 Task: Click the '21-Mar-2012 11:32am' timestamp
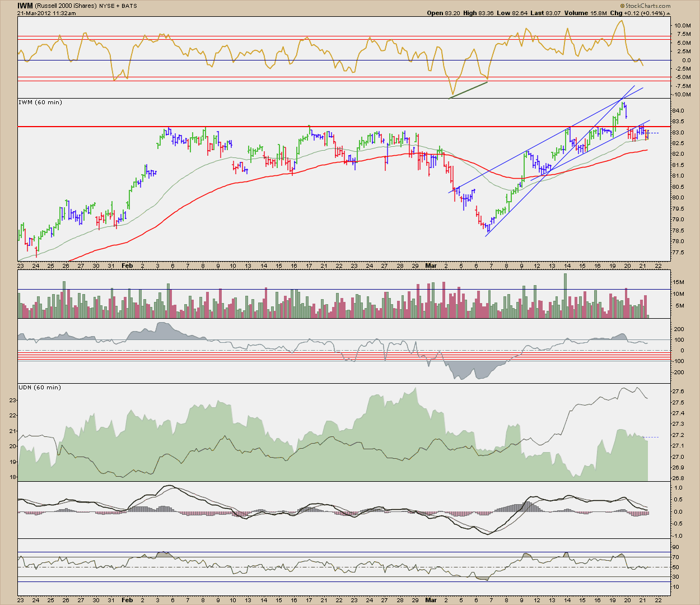click(47, 13)
